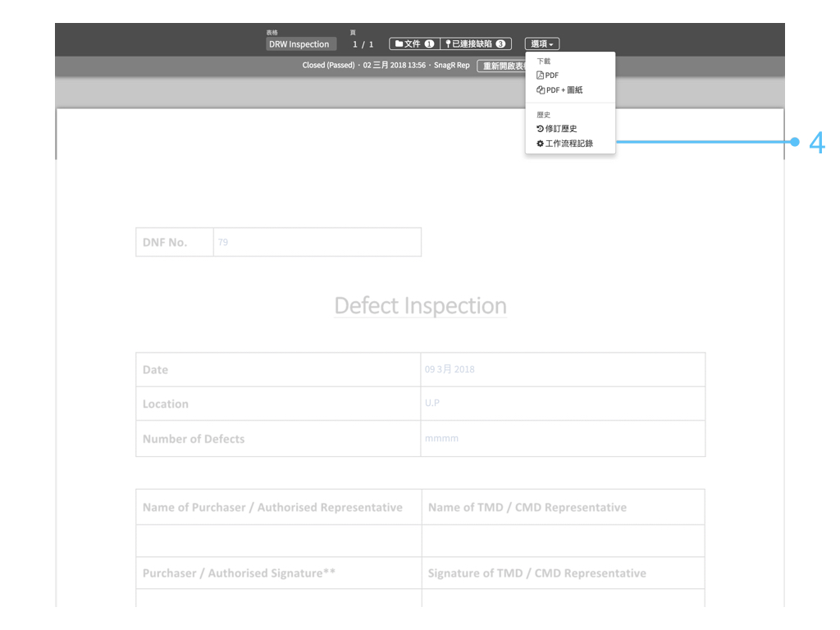Open 已連接缺陷 linked defects
The height and width of the screenshot is (630, 840).
[476, 44]
